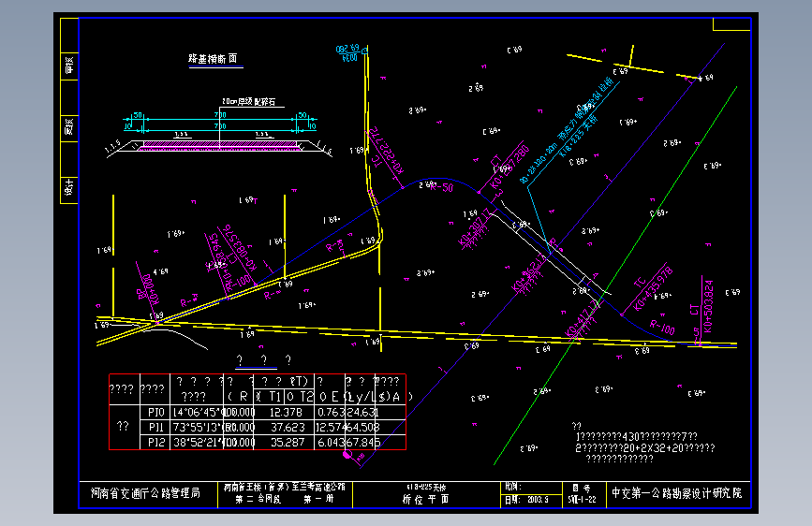Click the curve label "R-100" near bottom right
Viewport: 812px width, 526px height.
click(662, 329)
